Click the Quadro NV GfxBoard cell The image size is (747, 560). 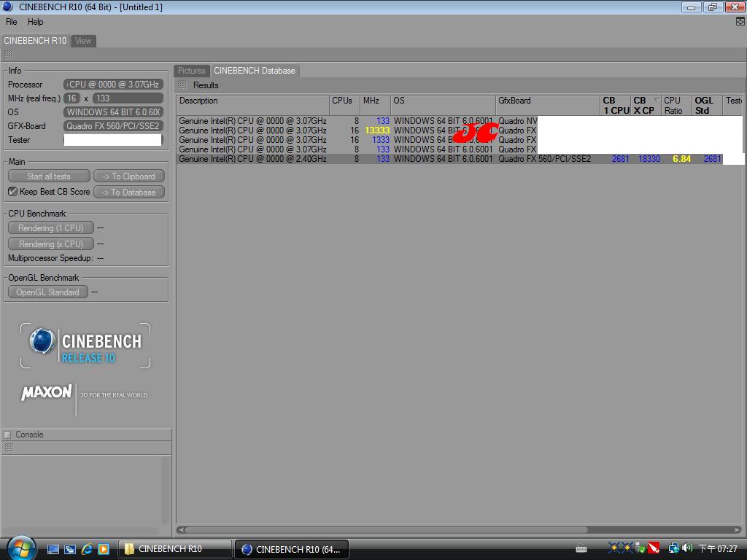(x=517, y=121)
